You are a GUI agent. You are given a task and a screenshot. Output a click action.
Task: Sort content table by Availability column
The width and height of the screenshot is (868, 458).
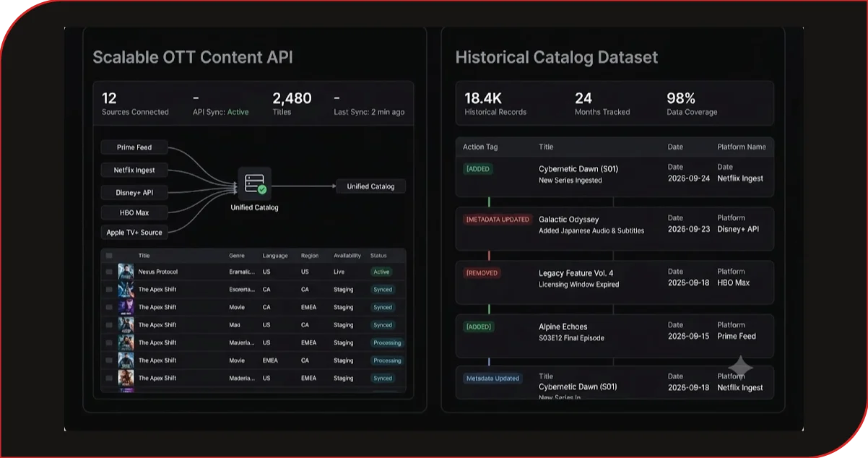[x=347, y=256]
